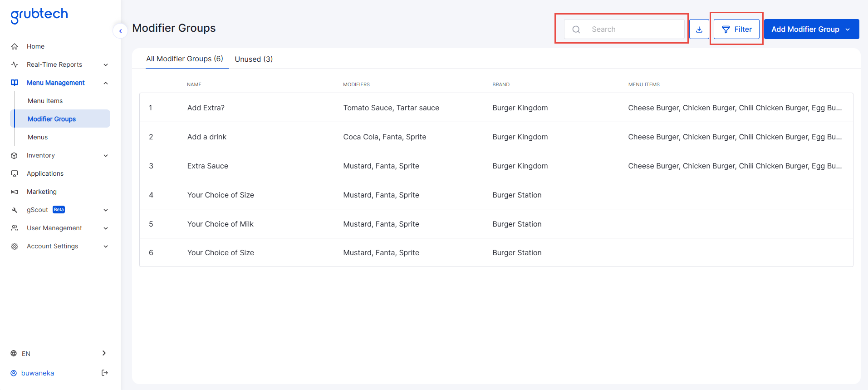Click the User Management people icon
The height and width of the screenshot is (390, 868).
pyautogui.click(x=15, y=228)
